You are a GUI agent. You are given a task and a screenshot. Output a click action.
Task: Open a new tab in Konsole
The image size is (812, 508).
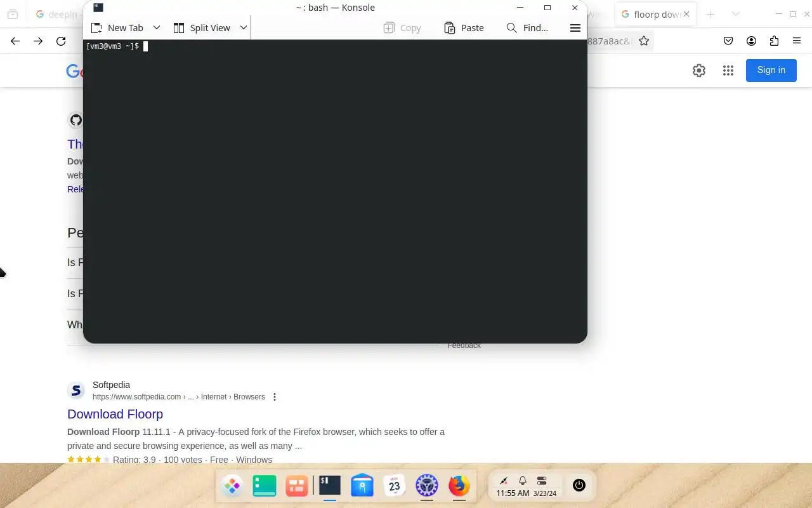pyautogui.click(x=117, y=28)
